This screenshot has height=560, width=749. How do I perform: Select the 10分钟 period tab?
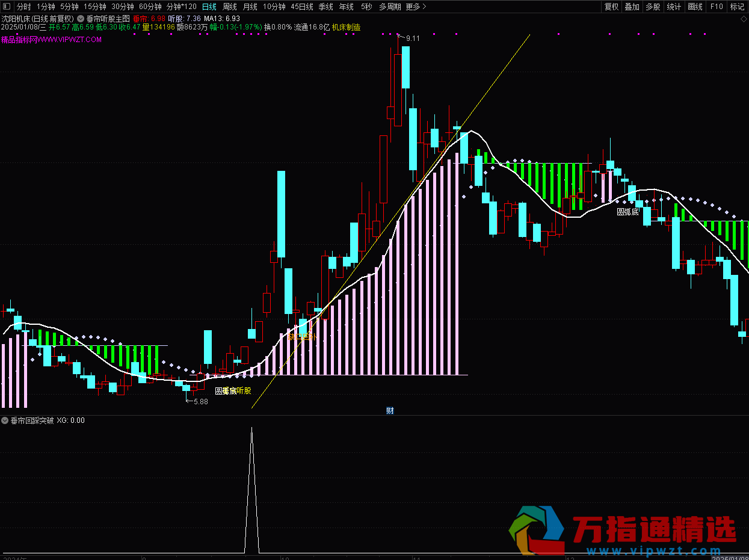tap(274, 7)
